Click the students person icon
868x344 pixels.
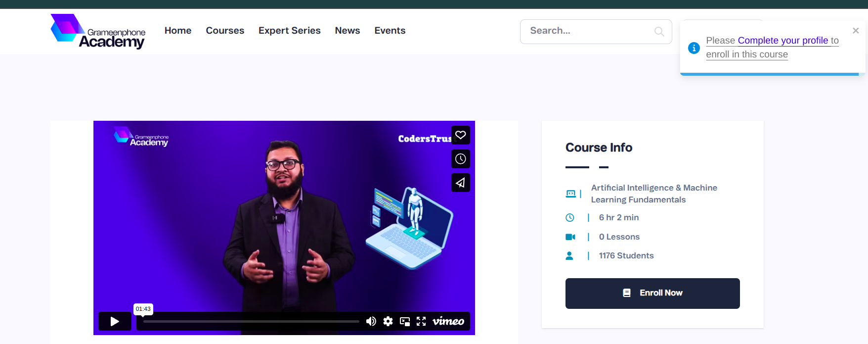569,256
